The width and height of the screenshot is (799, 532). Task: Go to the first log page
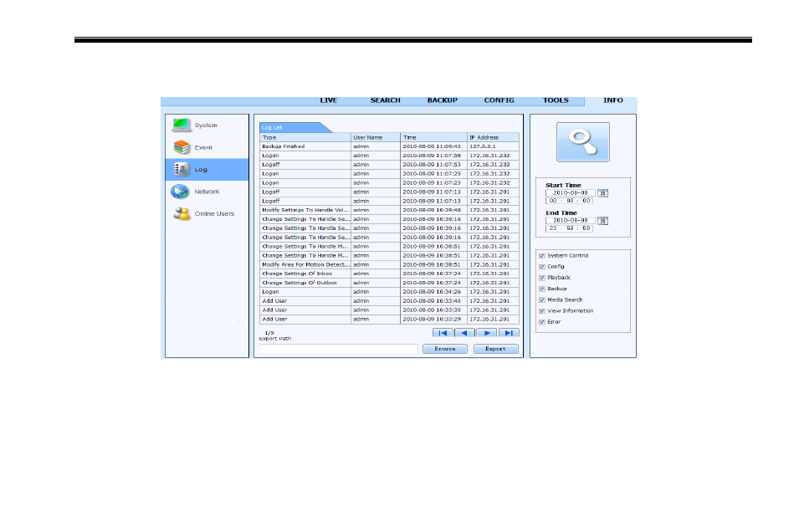point(443,333)
